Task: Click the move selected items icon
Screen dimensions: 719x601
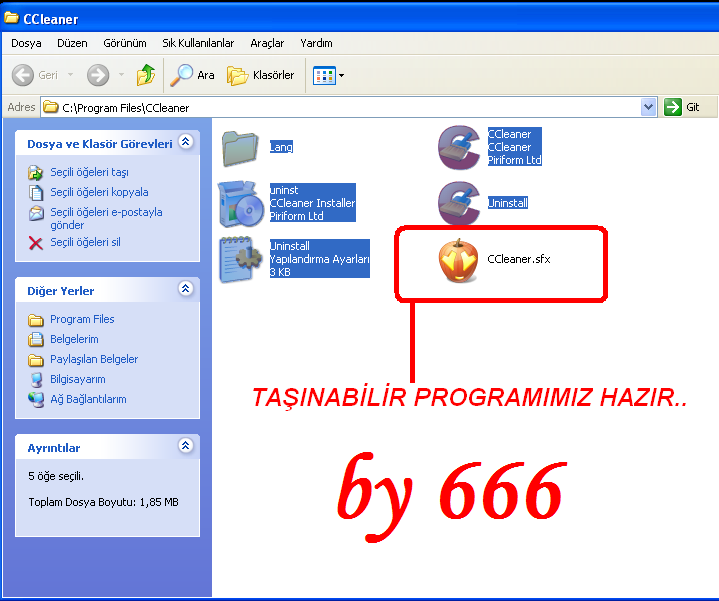Action: click(36, 173)
